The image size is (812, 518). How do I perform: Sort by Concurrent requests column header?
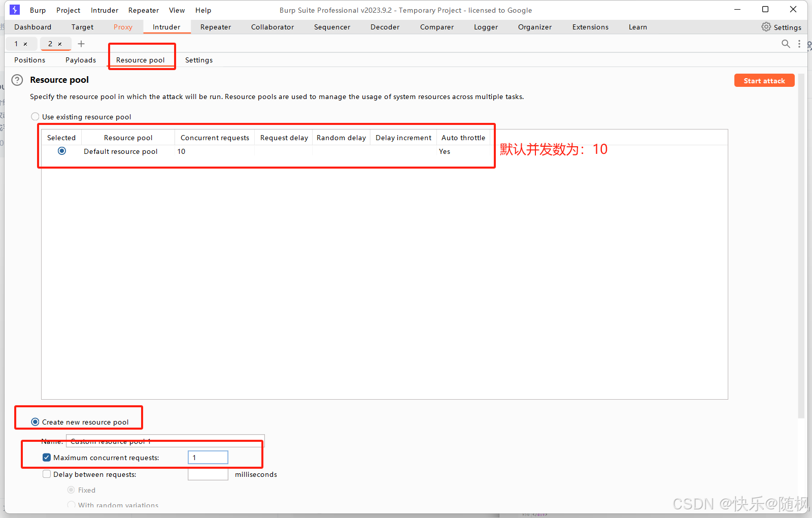tap(215, 138)
